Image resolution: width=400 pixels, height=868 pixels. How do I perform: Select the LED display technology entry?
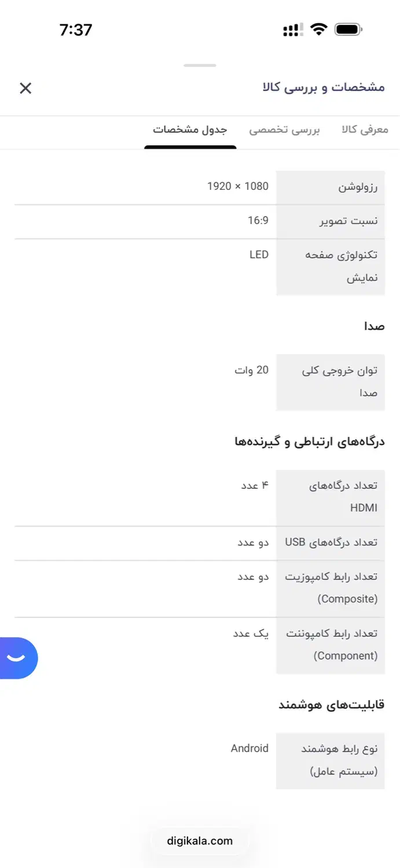(x=259, y=255)
